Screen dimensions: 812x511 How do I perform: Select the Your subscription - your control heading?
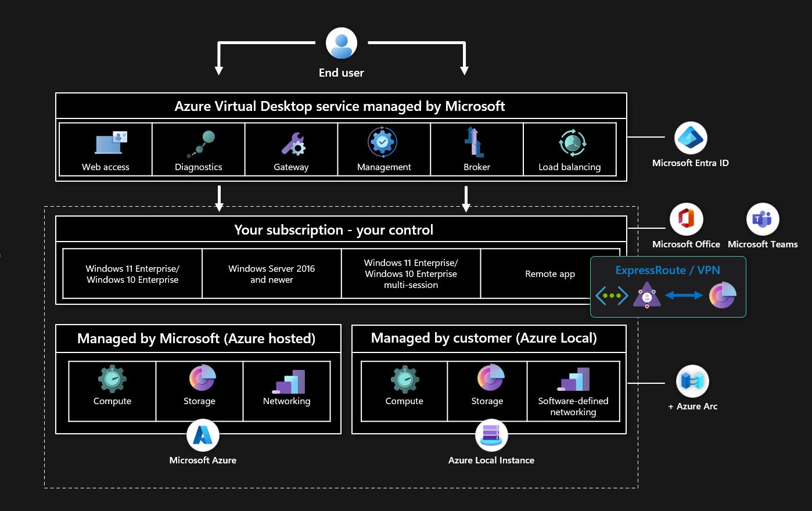coord(334,230)
